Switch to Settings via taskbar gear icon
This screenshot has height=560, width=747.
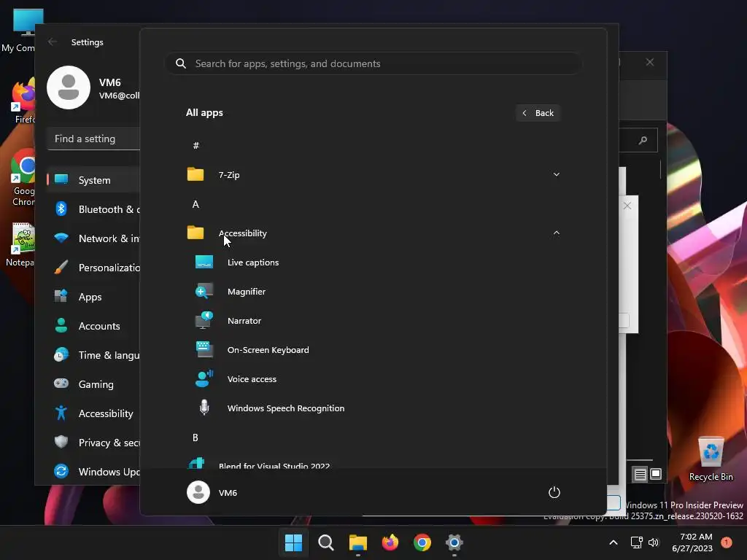click(x=454, y=542)
